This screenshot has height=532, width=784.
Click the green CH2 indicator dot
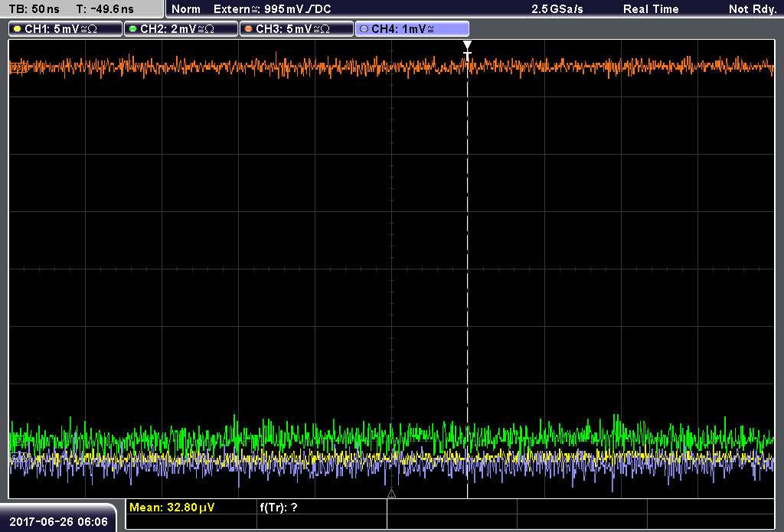[133, 29]
